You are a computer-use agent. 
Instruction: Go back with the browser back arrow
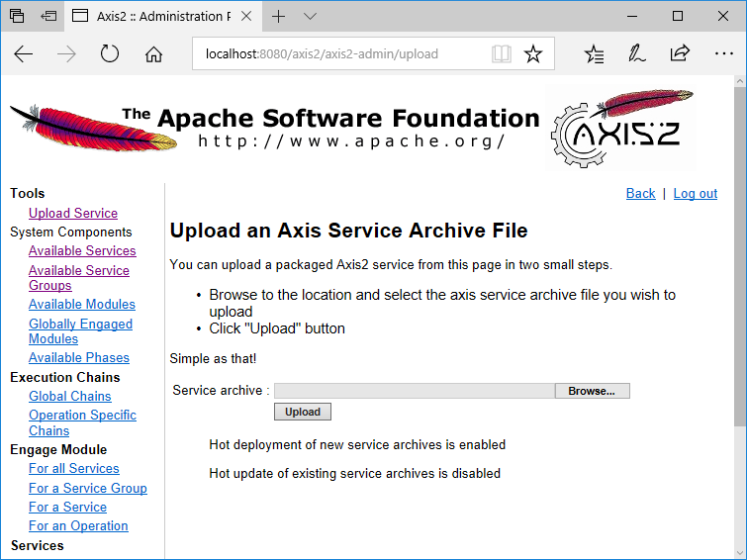coord(23,54)
